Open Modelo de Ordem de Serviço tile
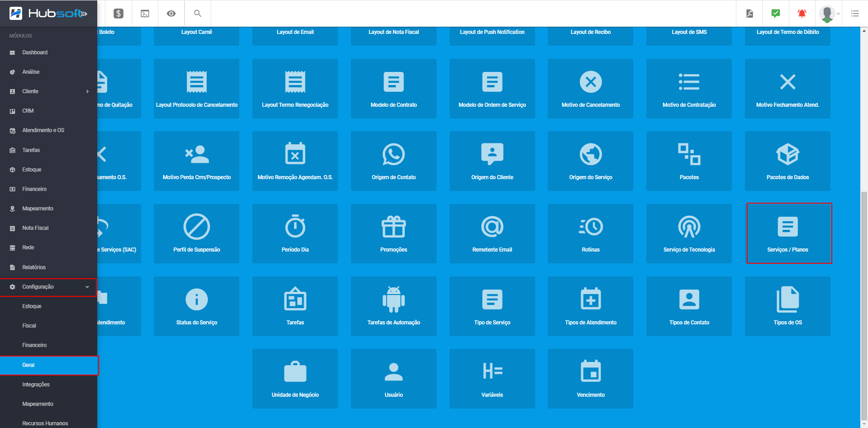The height and width of the screenshot is (428, 868). click(492, 89)
